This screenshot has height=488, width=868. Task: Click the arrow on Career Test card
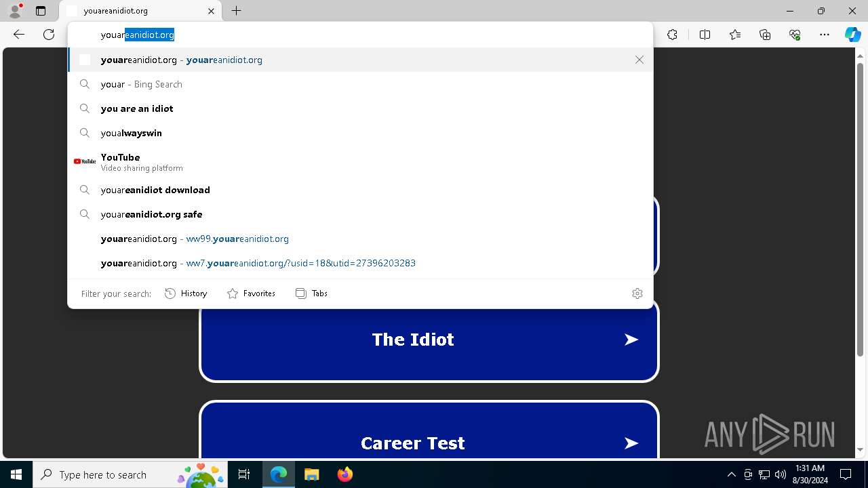tap(631, 443)
